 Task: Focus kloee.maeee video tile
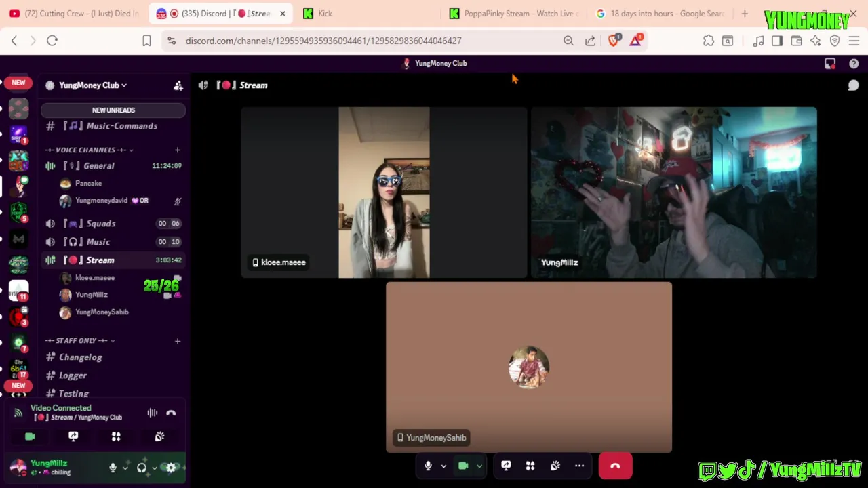(384, 192)
